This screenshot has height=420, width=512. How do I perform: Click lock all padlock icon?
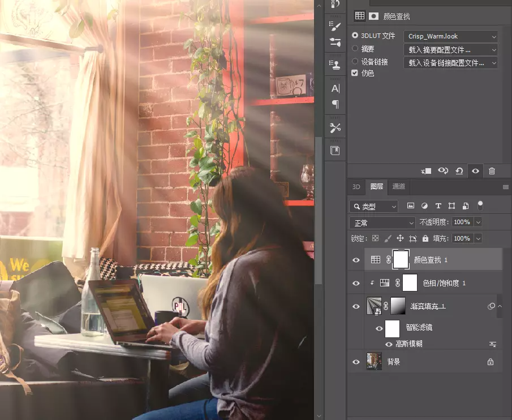425,238
